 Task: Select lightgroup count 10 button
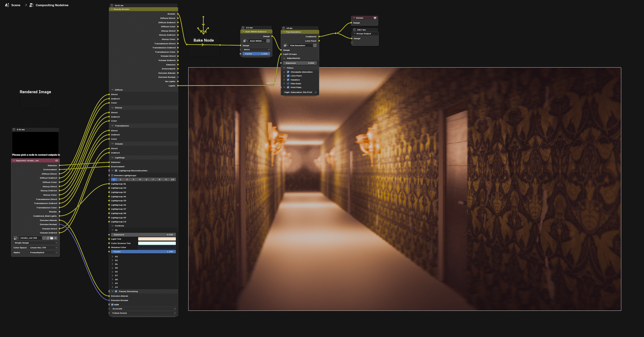tap(173, 179)
